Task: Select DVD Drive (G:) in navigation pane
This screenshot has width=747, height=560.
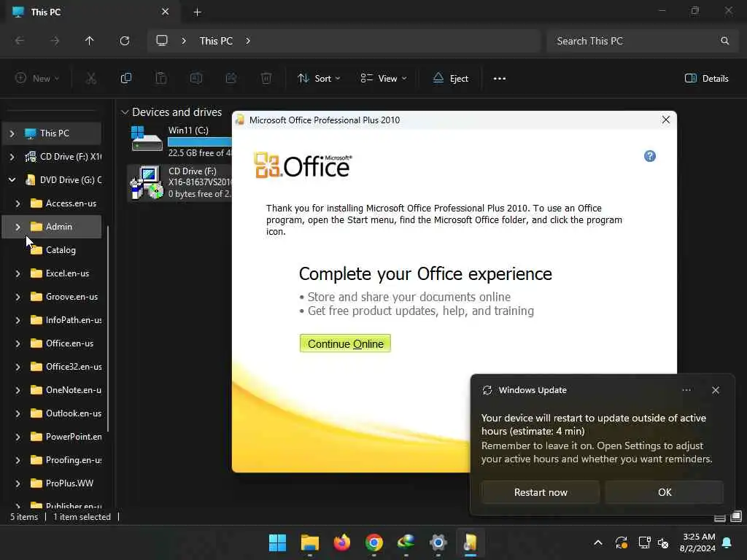Action: pyautogui.click(x=63, y=180)
